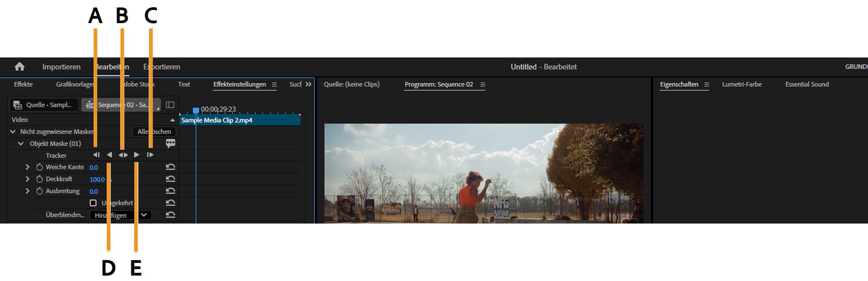This screenshot has height=281, width=868.
Task: Switch to the Adobe Stock tab
Action: (x=137, y=84)
